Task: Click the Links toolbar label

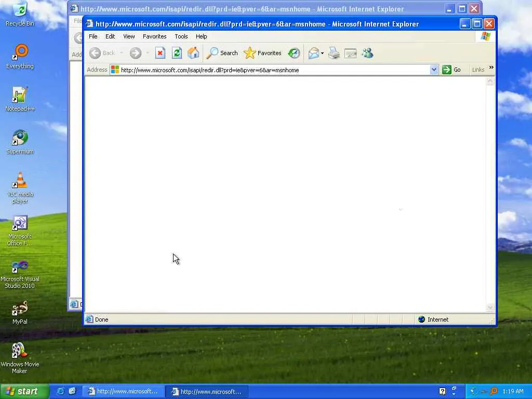Action: (x=478, y=70)
